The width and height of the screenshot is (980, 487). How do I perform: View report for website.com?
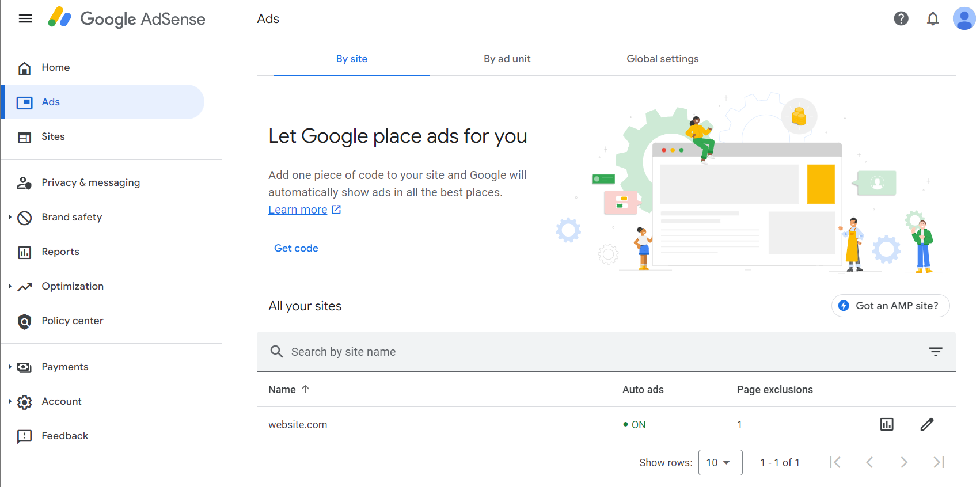[x=887, y=424]
